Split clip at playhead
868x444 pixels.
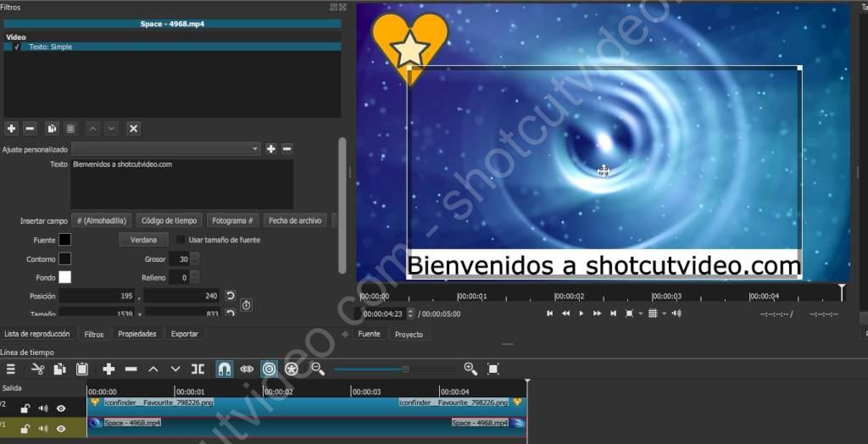pyautogui.click(x=198, y=369)
